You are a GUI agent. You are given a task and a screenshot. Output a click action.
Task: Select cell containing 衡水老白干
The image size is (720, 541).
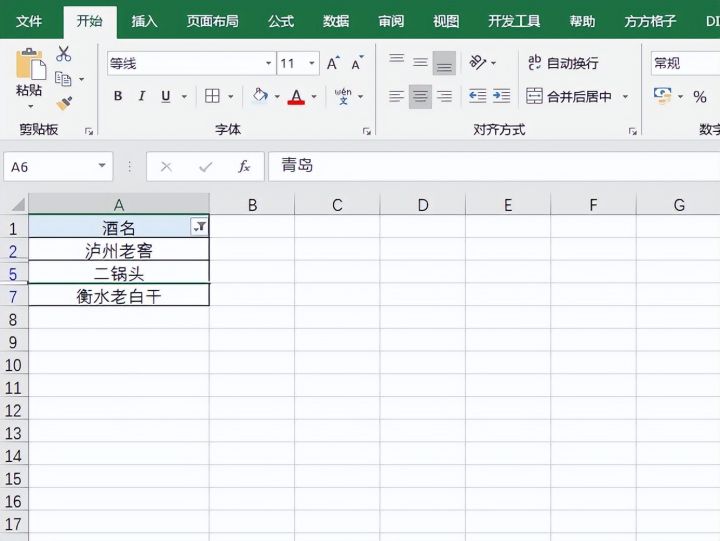tap(119, 296)
